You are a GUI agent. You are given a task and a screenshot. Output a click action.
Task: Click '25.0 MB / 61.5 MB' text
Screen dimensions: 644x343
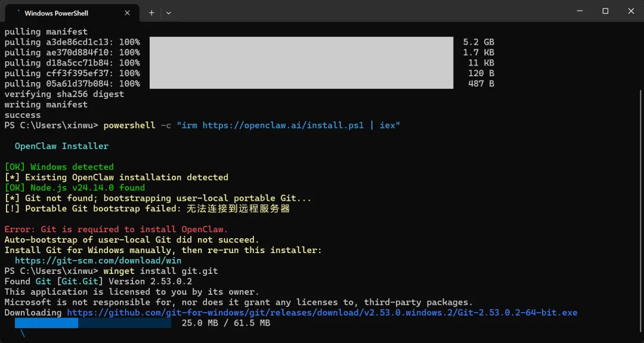coord(226,323)
